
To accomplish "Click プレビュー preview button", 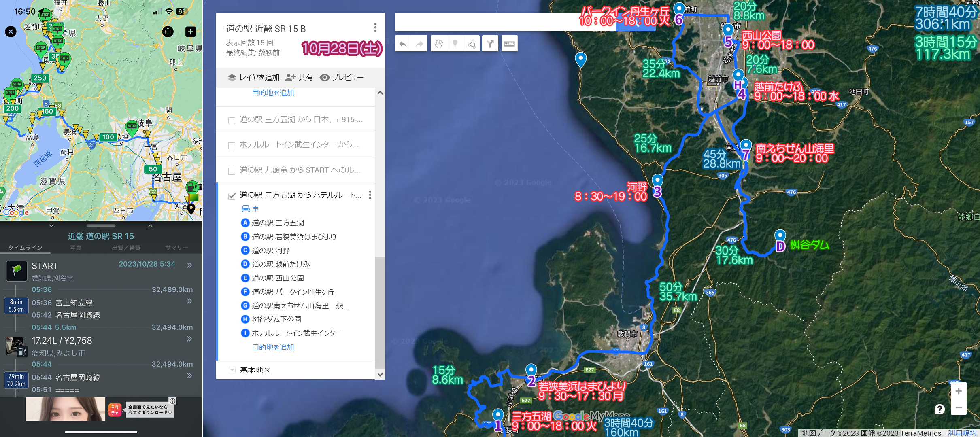I will [342, 77].
